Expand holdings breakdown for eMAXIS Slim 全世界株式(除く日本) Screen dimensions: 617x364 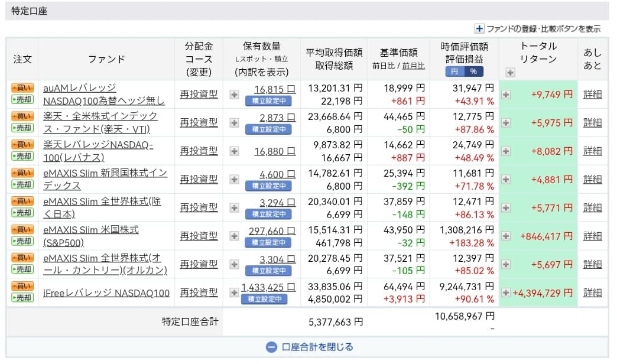[234, 208]
